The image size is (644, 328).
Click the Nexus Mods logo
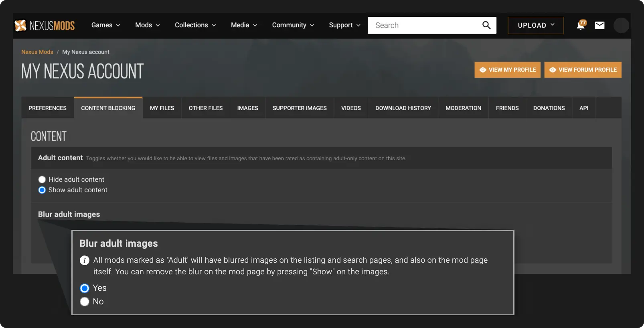[x=45, y=26]
